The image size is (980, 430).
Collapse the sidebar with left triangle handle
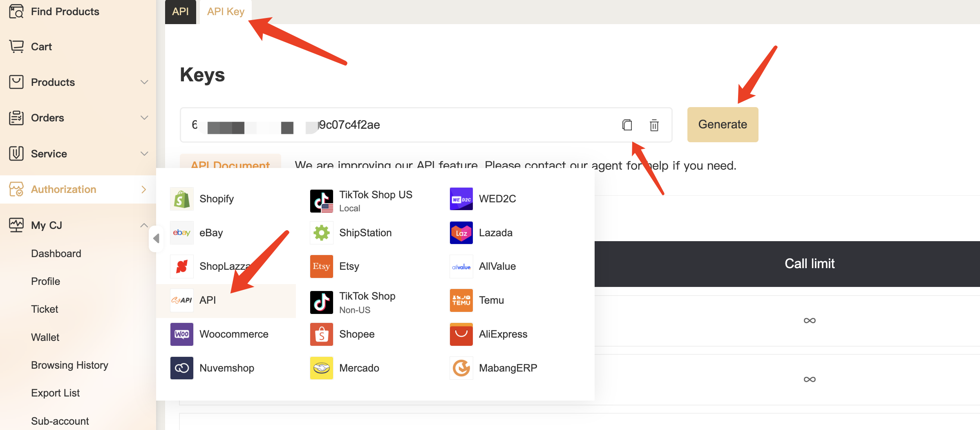click(x=156, y=238)
